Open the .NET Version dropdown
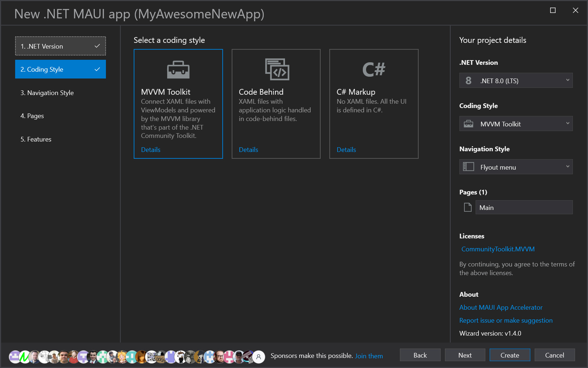 pos(516,80)
